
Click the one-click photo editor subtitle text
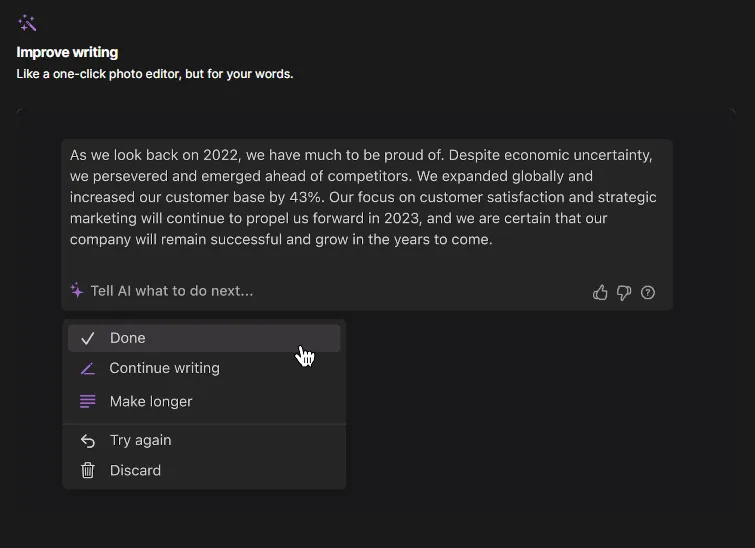tap(155, 74)
